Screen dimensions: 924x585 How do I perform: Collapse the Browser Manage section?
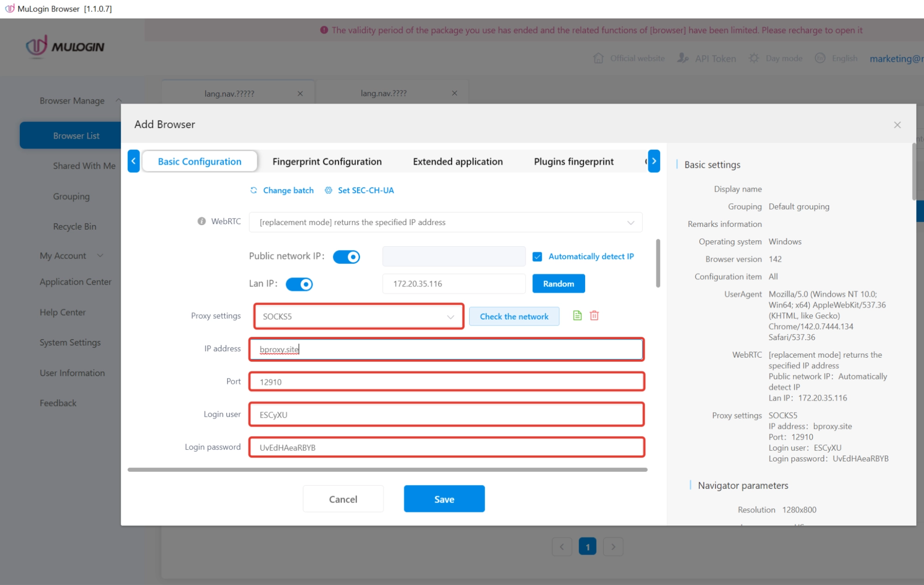(119, 99)
